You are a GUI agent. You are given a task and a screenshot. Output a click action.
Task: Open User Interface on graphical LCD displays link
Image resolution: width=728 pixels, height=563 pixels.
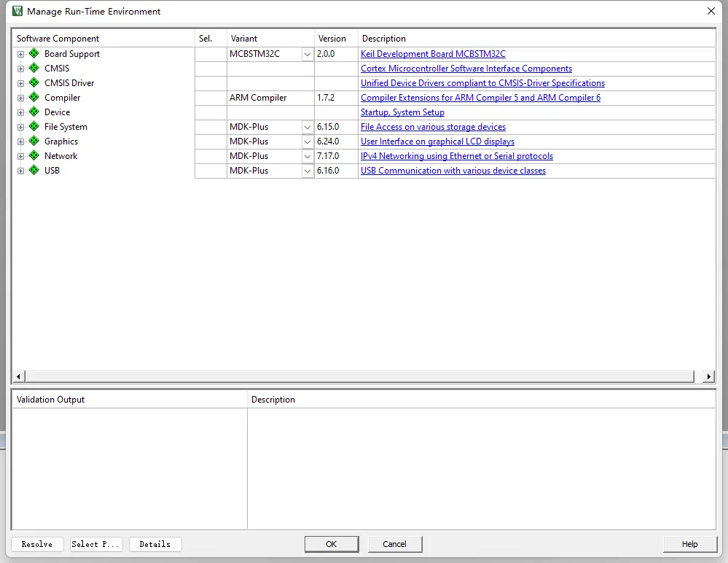tap(437, 141)
